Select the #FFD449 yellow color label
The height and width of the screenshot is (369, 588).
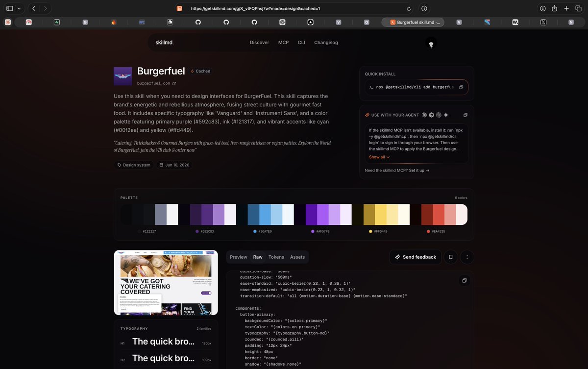pyautogui.click(x=378, y=231)
